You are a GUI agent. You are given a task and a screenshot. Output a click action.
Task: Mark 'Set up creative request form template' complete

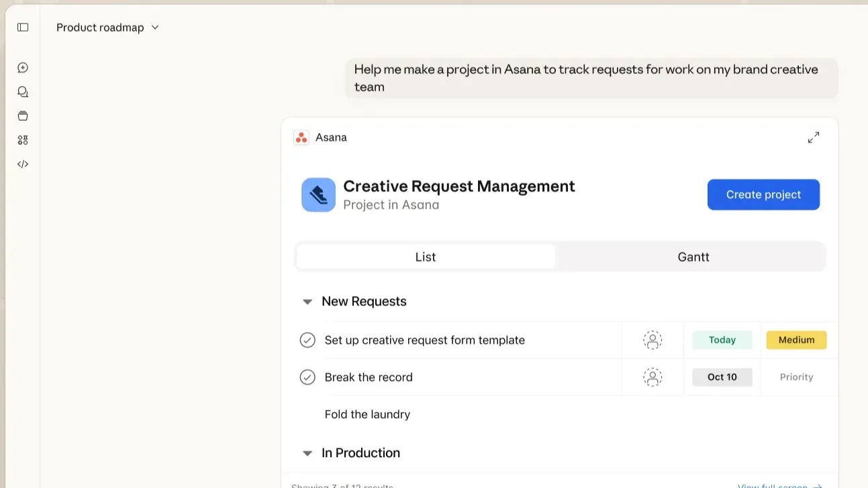(307, 340)
